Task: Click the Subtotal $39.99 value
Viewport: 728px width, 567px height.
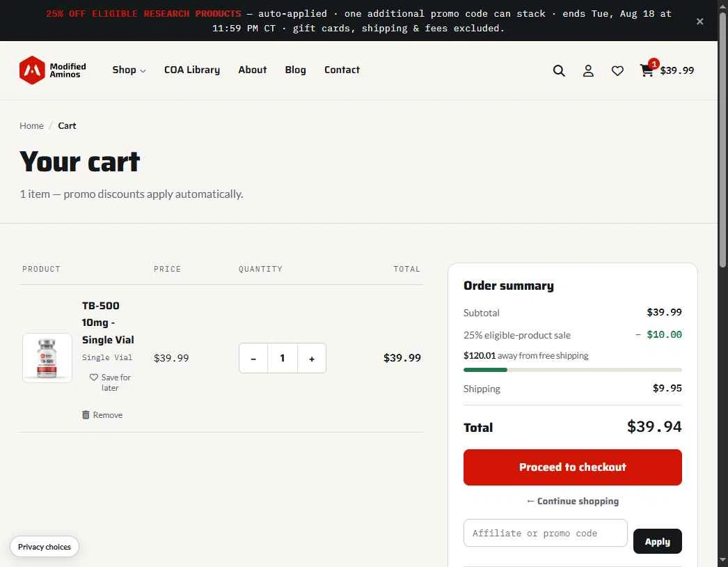Action: (665, 312)
